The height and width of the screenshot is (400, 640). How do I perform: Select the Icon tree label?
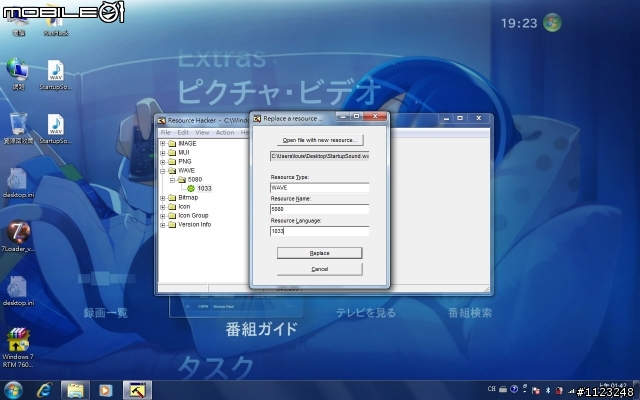tap(184, 207)
